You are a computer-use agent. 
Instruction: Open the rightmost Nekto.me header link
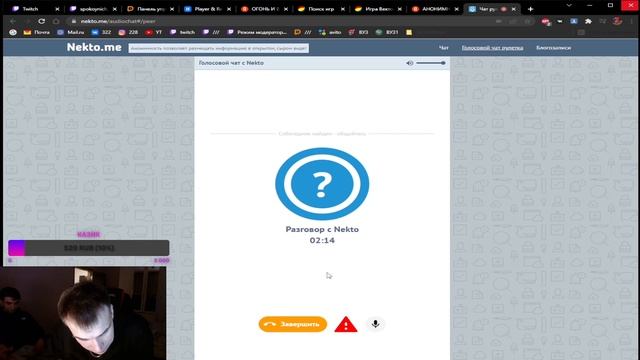tap(553, 48)
